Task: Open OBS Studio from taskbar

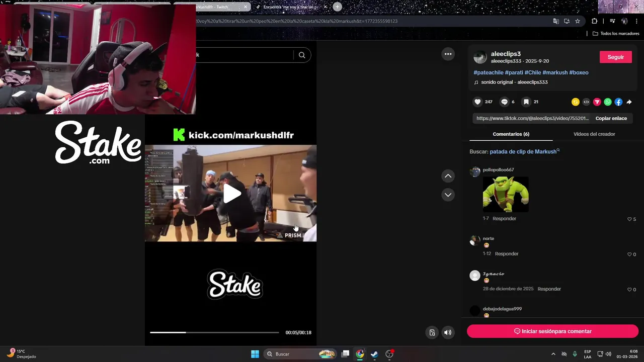Action: pos(389,354)
